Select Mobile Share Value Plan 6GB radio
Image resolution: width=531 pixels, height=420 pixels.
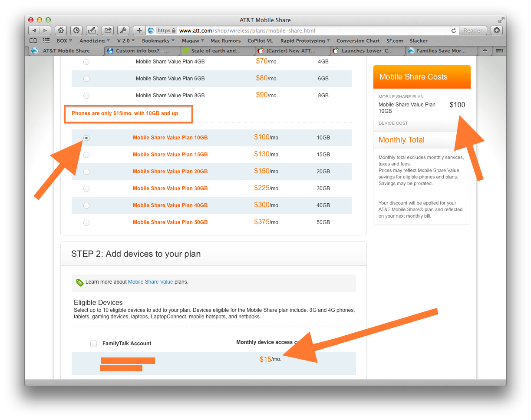coord(86,79)
